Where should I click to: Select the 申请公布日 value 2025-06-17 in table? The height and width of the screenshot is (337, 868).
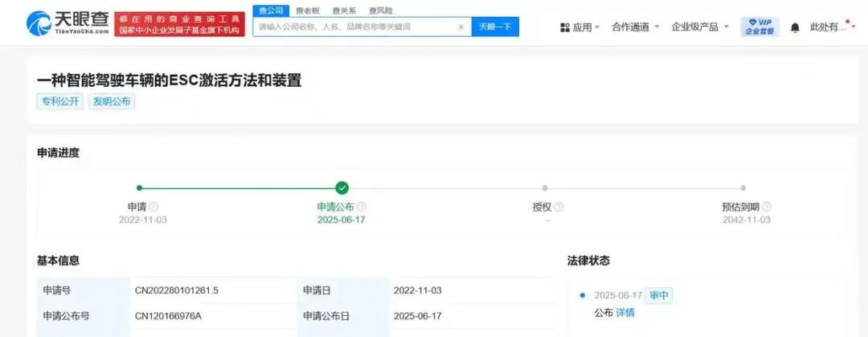pos(417,316)
